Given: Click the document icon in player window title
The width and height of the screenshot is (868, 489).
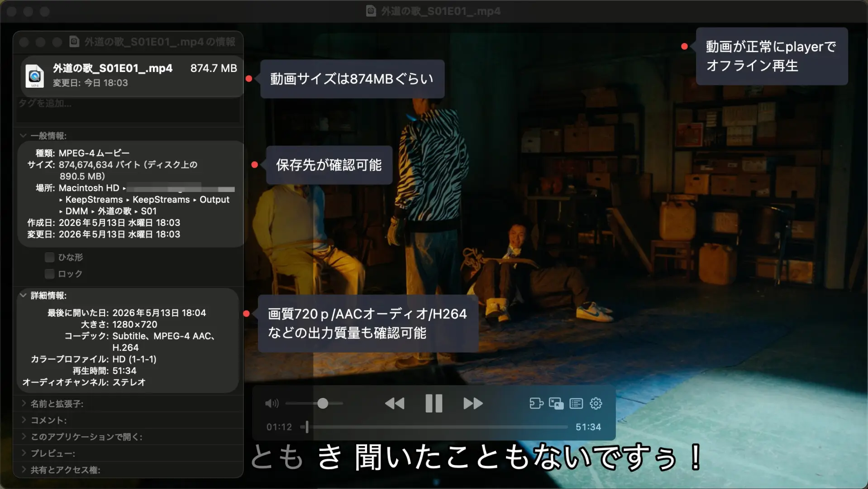Looking at the screenshot, I should pos(371,11).
